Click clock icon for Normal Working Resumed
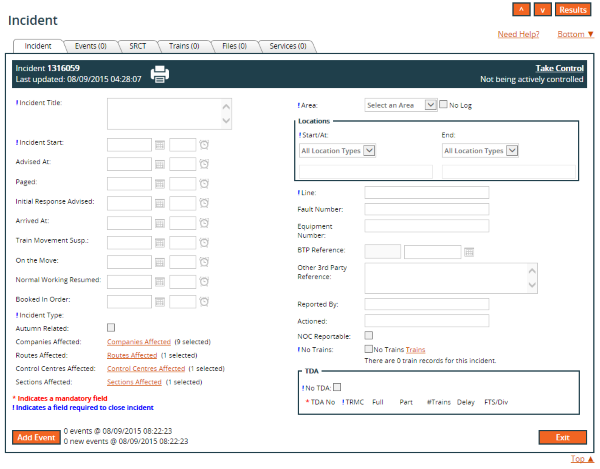 tap(204, 281)
